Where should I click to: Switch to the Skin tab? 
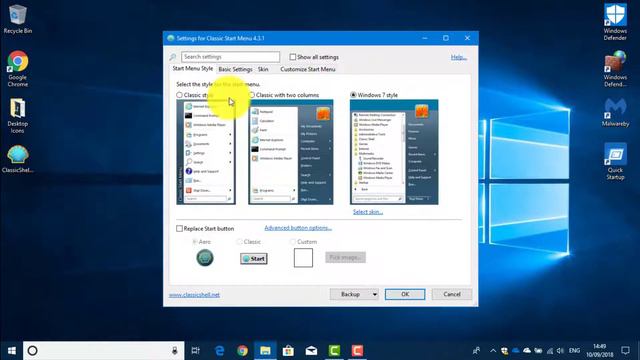(263, 69)
